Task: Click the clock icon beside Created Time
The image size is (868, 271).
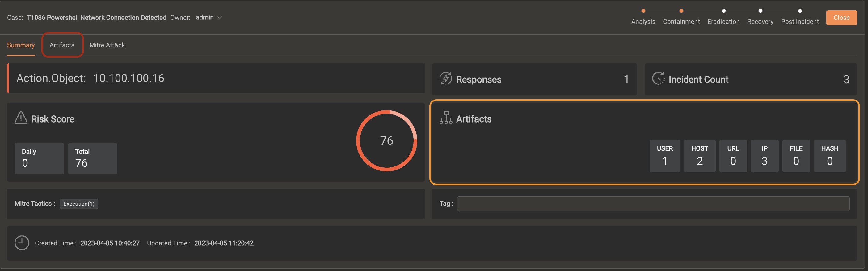Action: coord(22,243)
